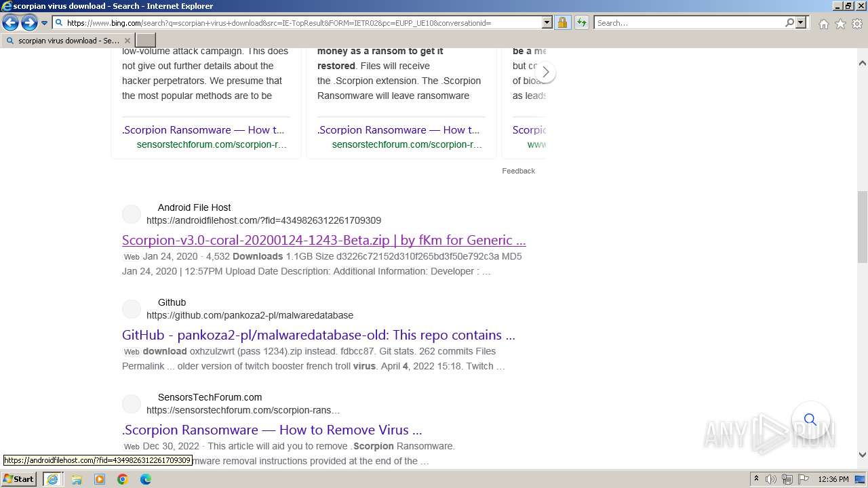
Task: Open the recent pages dropdown arrow
Action: [44, 23]
